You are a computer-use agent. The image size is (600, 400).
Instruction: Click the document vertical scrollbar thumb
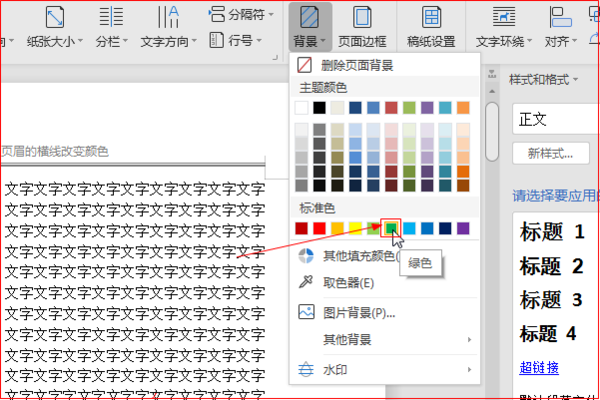pos(492,131)
